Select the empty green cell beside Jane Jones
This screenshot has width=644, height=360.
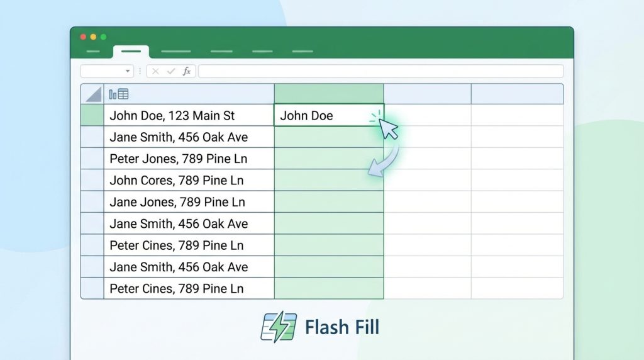coord(329,202)
